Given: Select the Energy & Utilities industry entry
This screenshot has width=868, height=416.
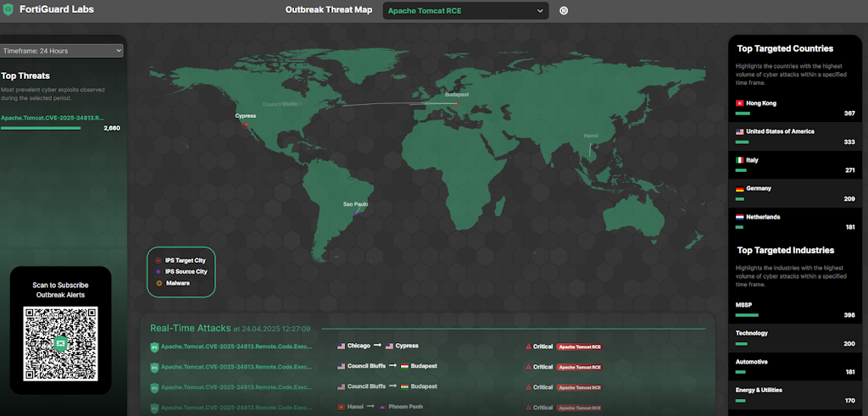Looking at the screenshot, I should pos(795,395).
